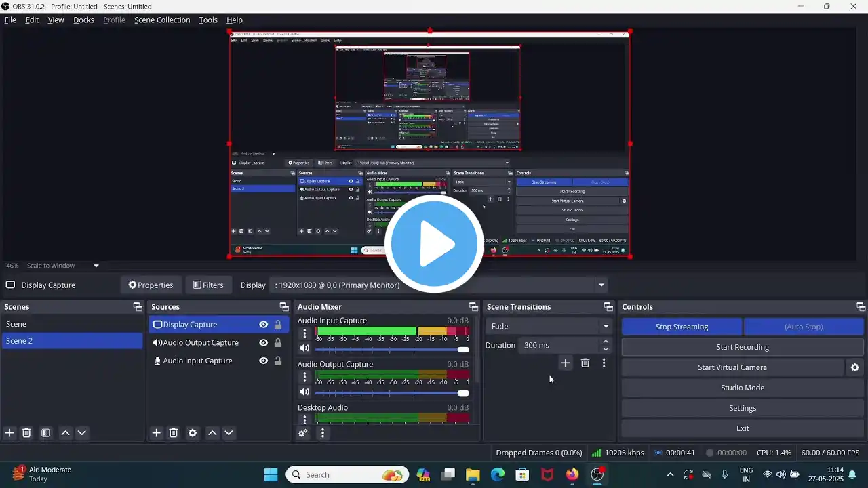Move the selected scene up
The height and width of the screenshot is (488, 868).
(65, 433)
